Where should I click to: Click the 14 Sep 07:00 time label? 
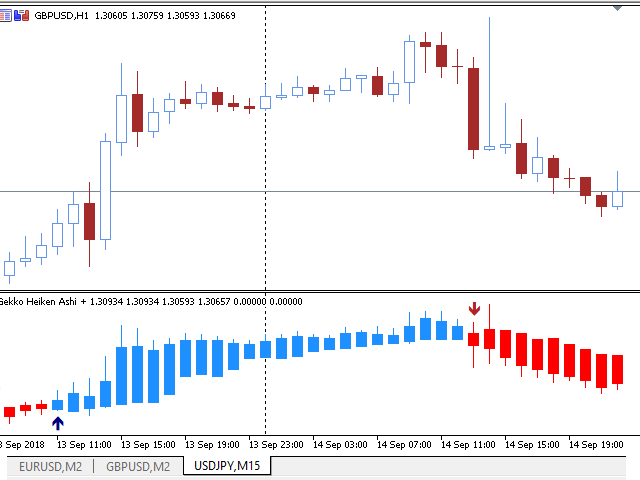(x=404, y=444)
